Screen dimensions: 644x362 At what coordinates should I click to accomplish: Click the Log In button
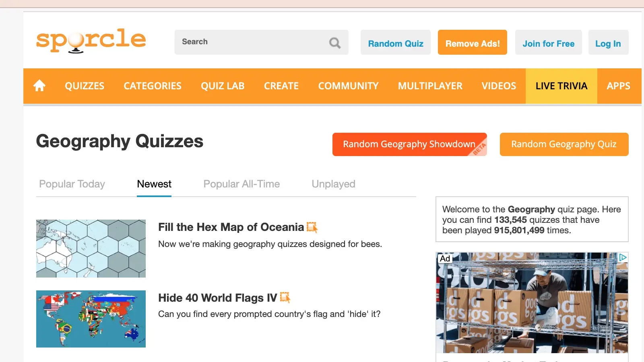[x=608, y=42]
